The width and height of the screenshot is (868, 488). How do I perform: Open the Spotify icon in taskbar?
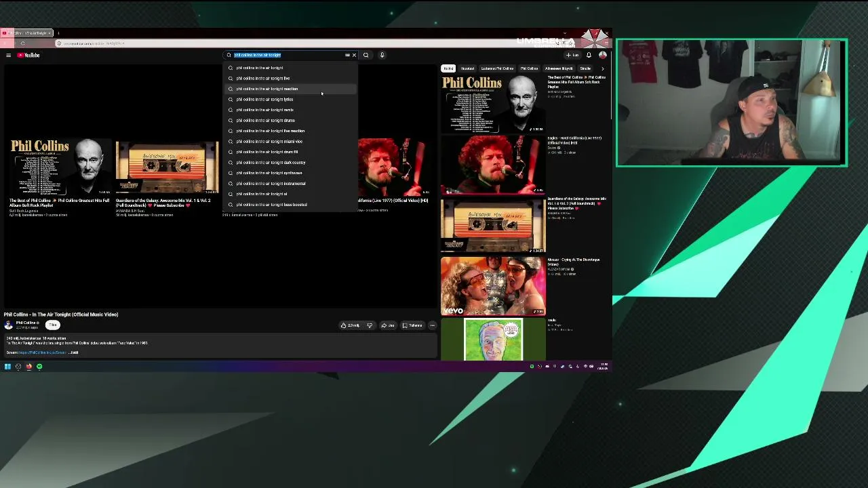tap(39, 367)
